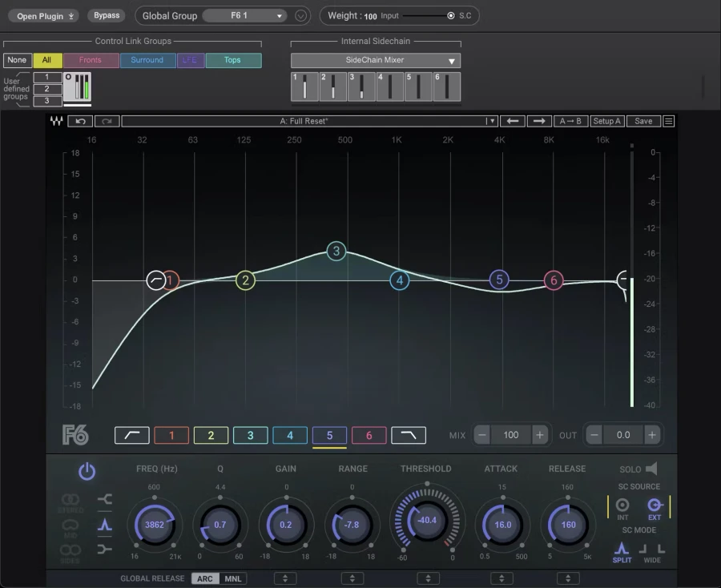
Task: Select band 5 tab
Action: 330,435
